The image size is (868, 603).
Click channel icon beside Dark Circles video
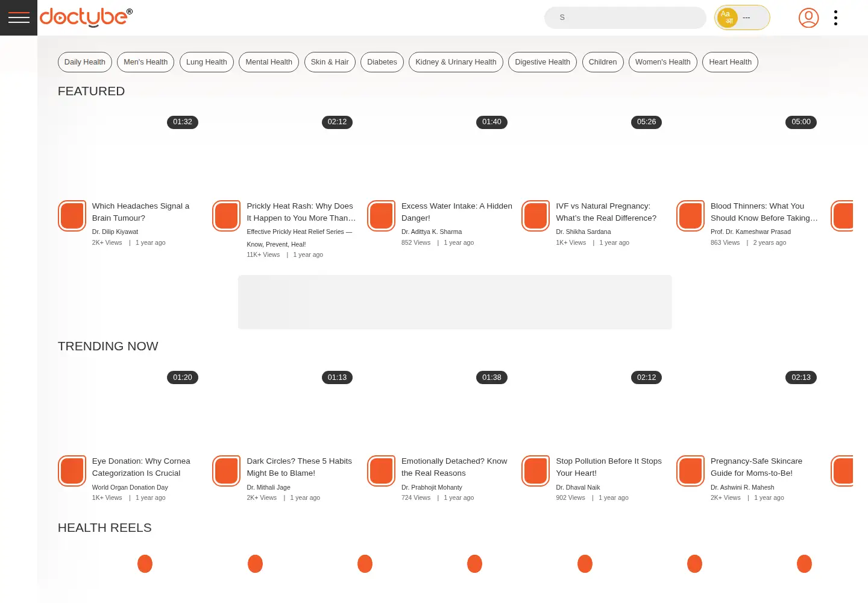tap(227, 471)
